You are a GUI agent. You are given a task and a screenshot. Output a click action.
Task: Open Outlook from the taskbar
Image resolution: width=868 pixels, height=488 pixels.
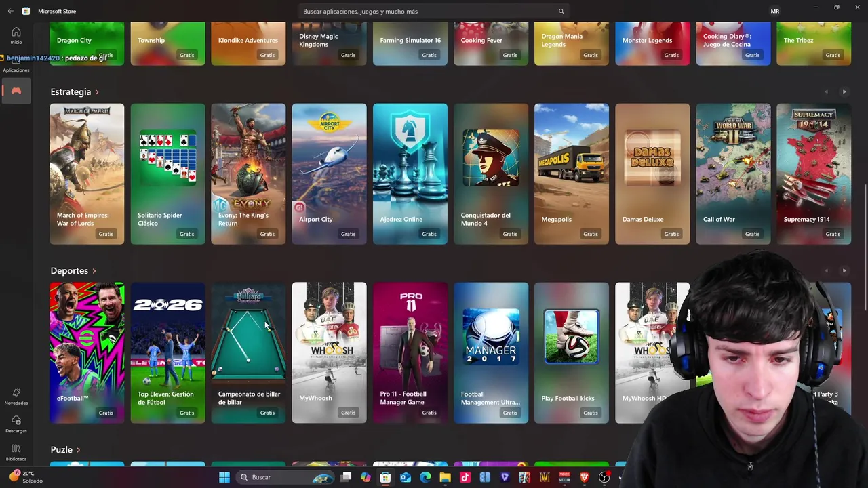point(406,477)
